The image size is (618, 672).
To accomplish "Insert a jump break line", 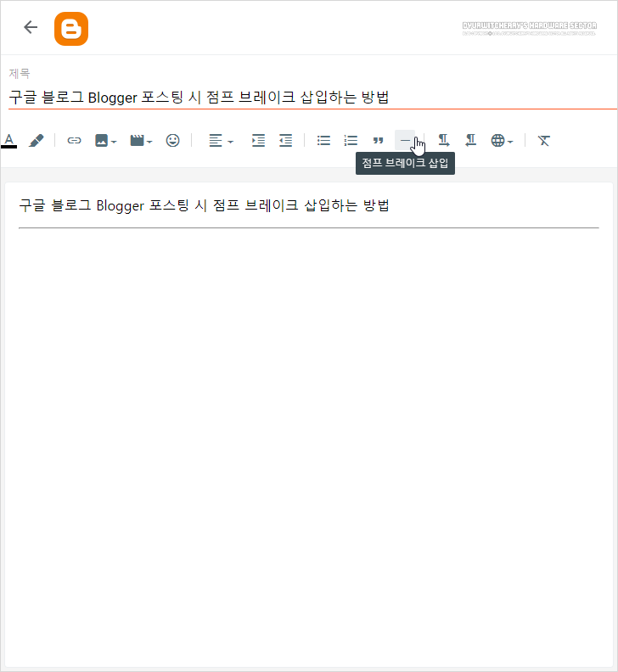I will coord(405,140).
